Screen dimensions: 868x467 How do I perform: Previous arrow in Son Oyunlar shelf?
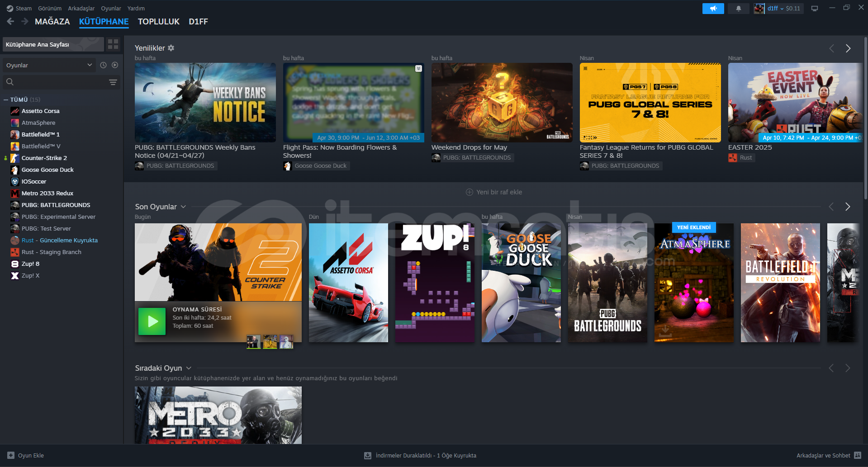(831, 207)
